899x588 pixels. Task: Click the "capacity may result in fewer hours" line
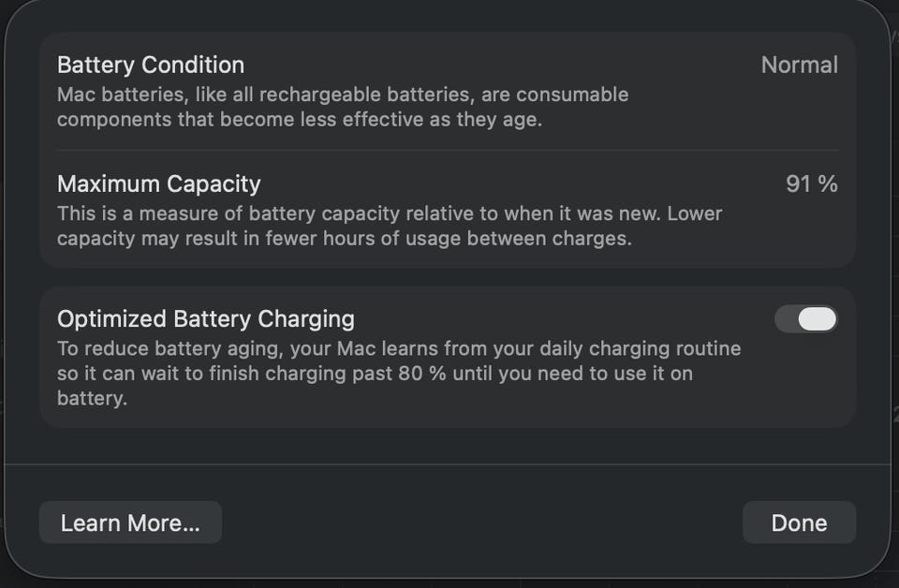[x=345, y=238]
